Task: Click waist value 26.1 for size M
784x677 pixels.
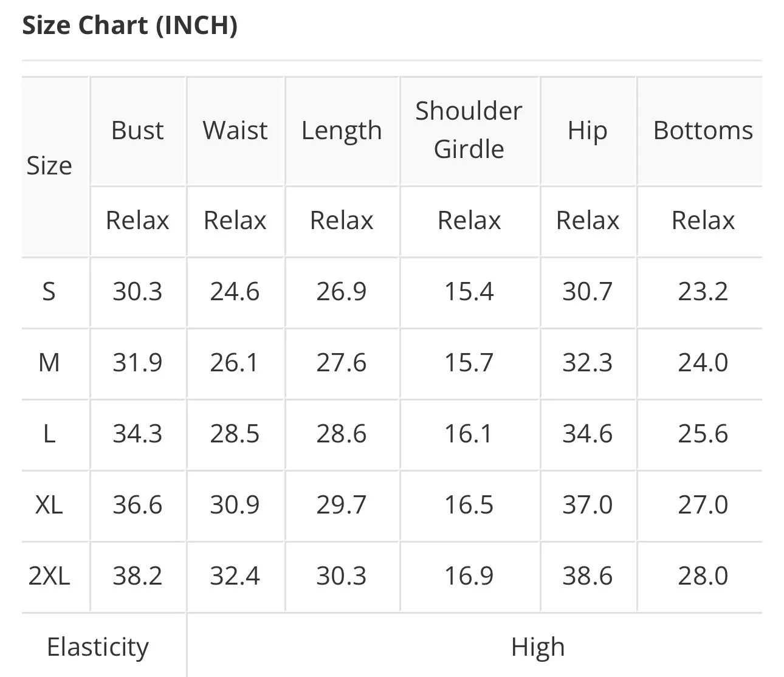Action: (x=234, y=363)
